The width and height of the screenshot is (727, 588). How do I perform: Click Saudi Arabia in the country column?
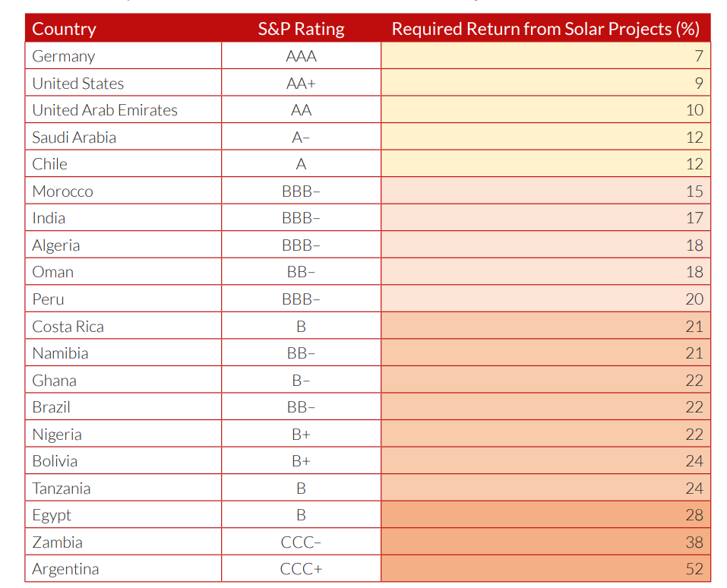coord(74,138)
